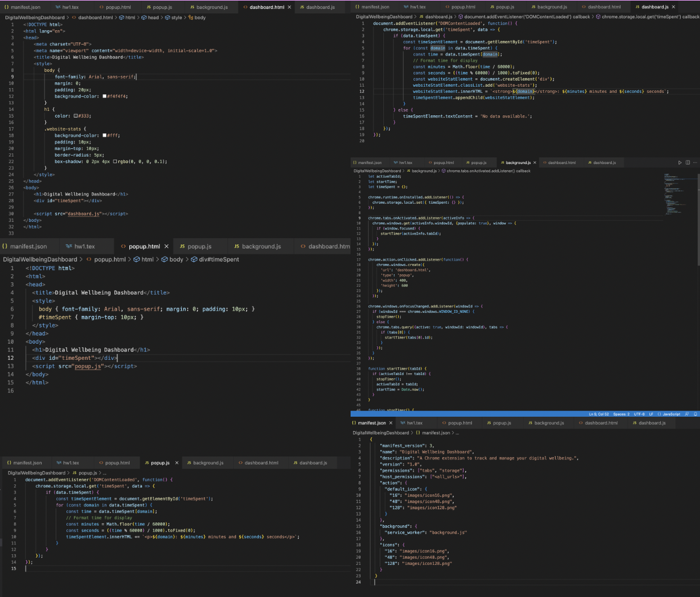
Task: Close the active background.js tab
Action: tap(535, 162)
